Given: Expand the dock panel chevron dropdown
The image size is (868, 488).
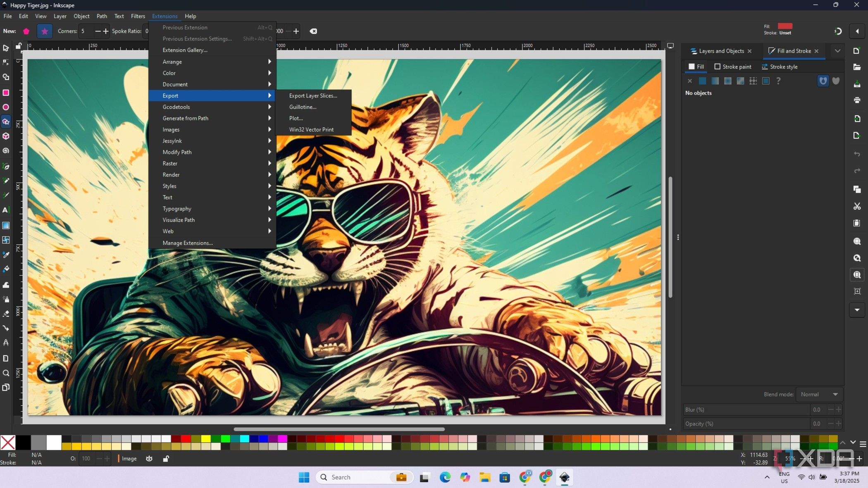Looking at the screenshot, I should (837, 51).
